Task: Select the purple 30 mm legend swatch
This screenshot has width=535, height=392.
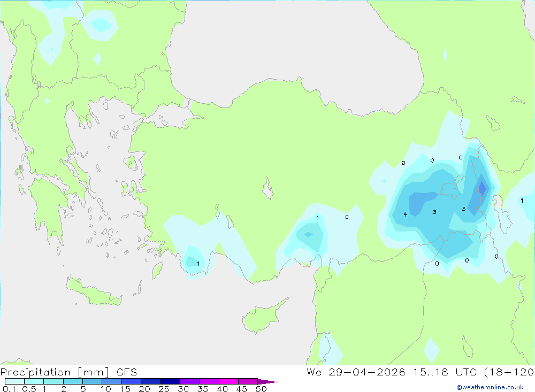Action: click(x=190, y=381)
